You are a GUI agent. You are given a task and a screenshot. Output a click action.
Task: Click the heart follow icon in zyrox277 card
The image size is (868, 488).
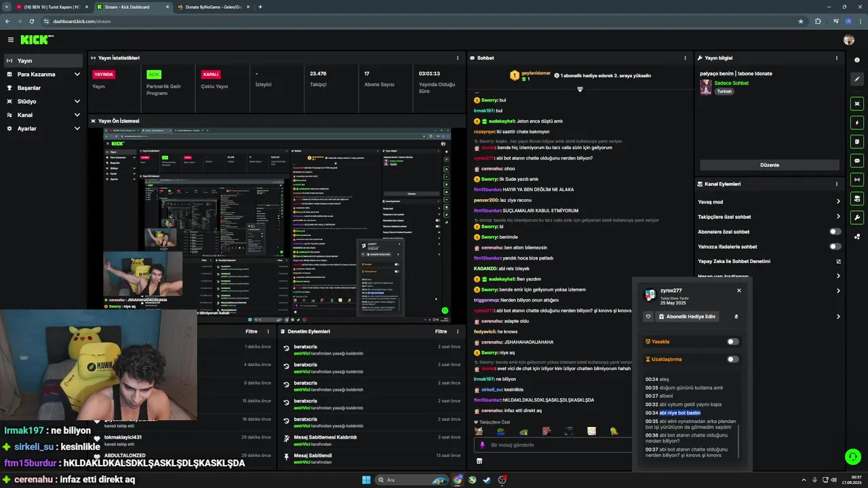click(648, 317)
